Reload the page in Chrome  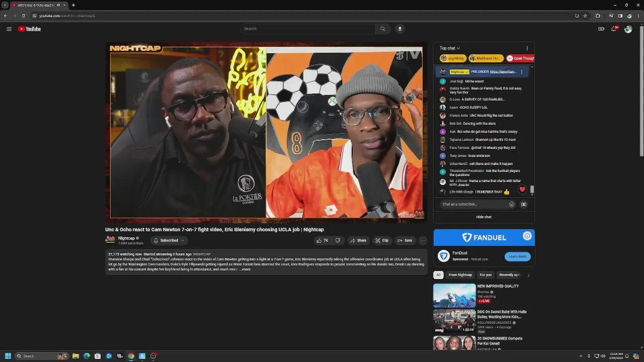point(23,16)
